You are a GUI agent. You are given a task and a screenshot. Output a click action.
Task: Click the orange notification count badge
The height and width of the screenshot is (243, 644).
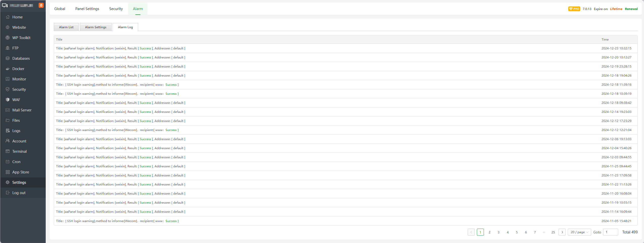coord(41,5)
